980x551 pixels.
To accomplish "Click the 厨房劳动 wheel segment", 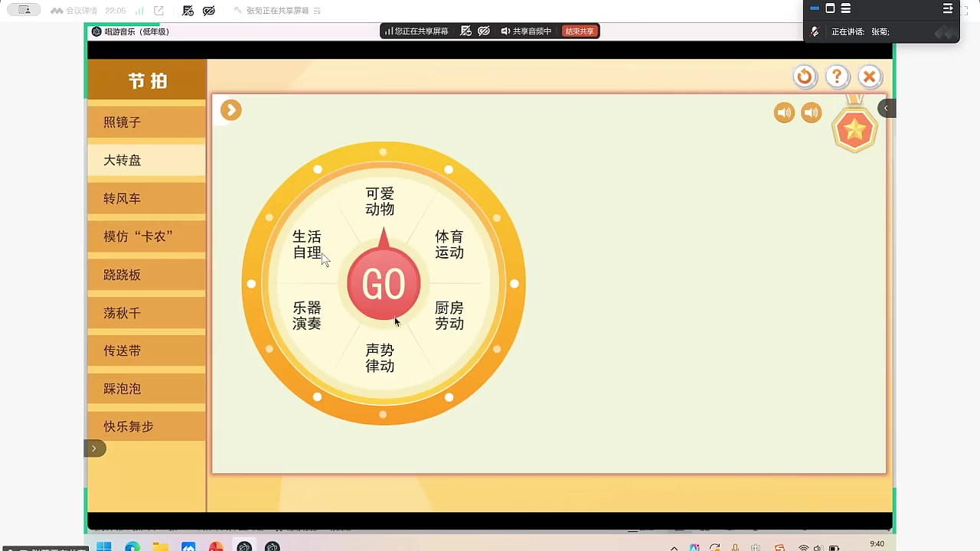I will coord(449,315).
